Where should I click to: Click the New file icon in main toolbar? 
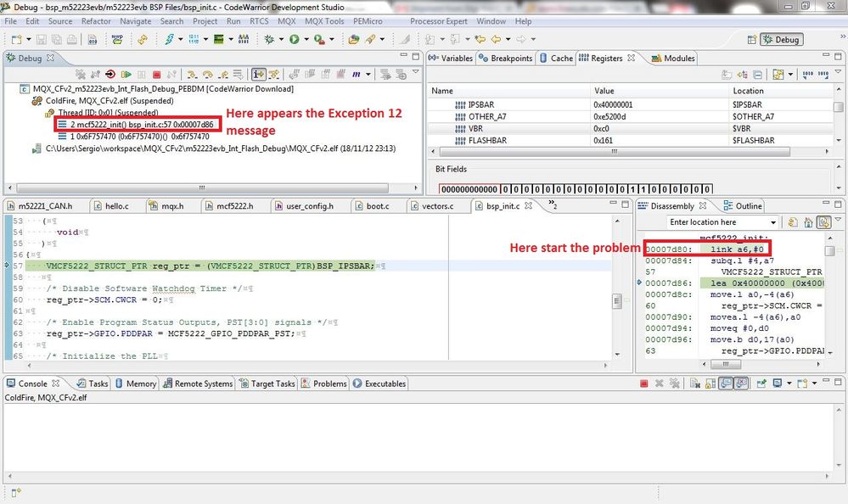[17, 39]
